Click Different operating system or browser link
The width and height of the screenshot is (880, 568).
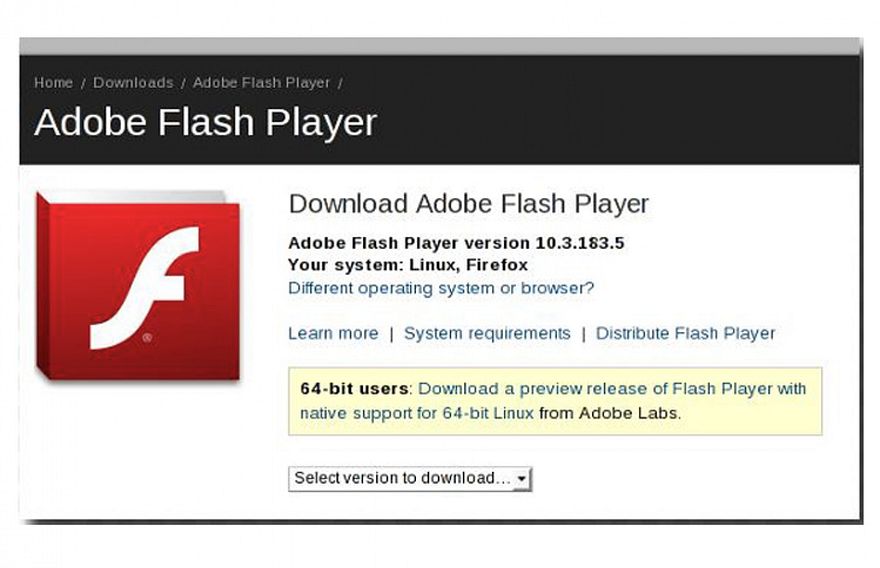tap(441, 288)
